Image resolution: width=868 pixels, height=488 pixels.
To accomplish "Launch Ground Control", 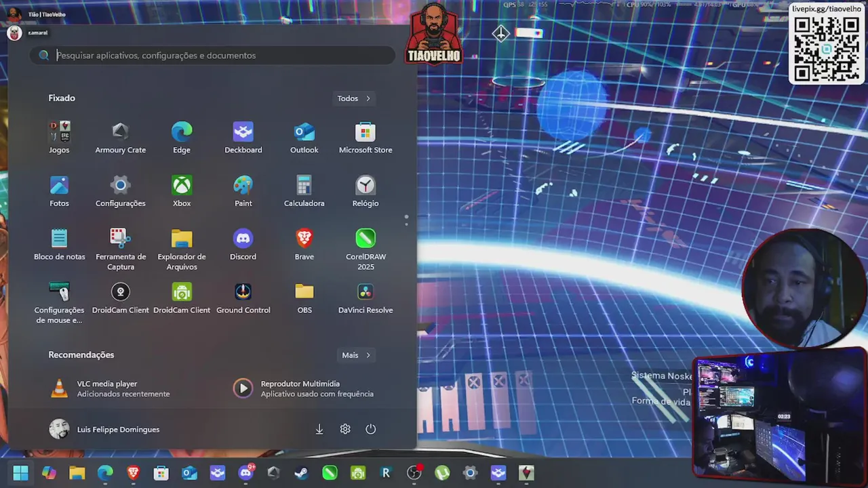I will [243, 298].
